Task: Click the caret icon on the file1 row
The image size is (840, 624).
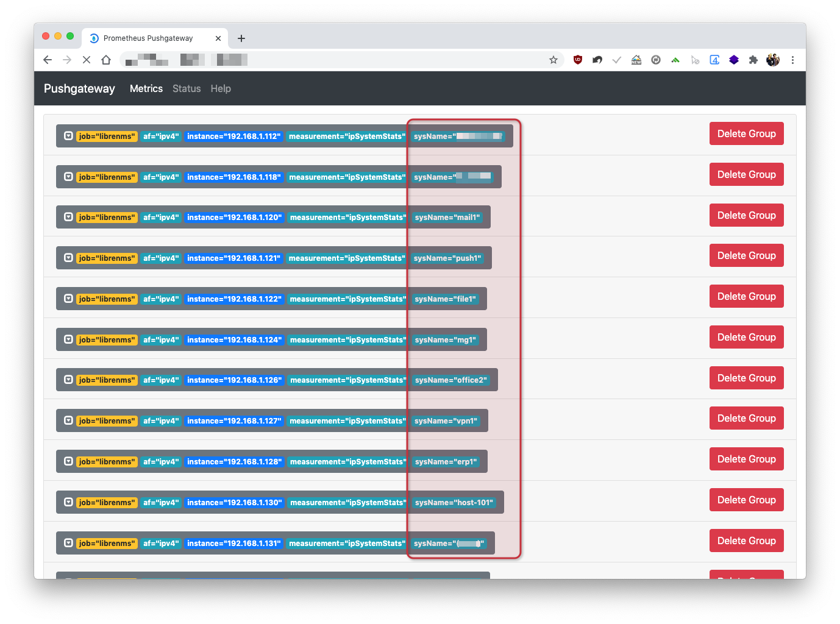Action: tap(68, 299)
